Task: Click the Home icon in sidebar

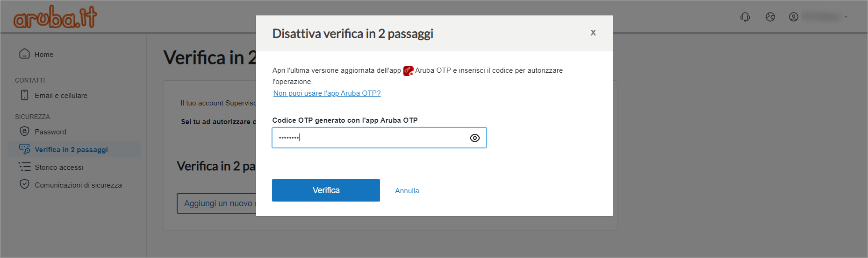Action: (24, 54)
